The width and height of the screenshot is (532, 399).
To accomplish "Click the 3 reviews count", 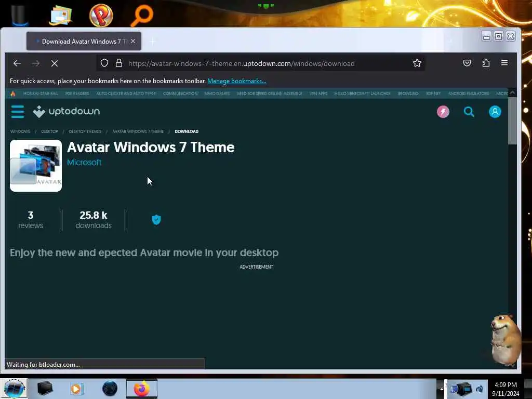I will click(31, 220).
